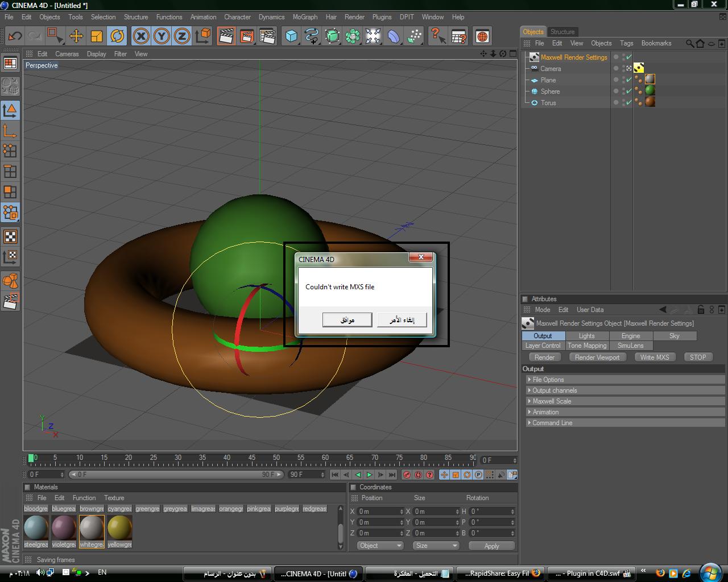Select the steelgrea material swatch
The width and height of the screenshot is (728, 582).
36,527
